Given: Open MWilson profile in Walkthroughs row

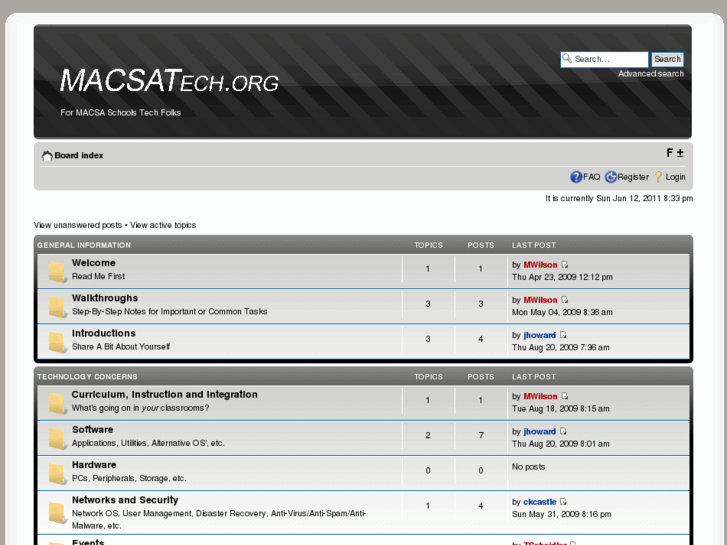Looking at the screenshot, I should (540, 300).
